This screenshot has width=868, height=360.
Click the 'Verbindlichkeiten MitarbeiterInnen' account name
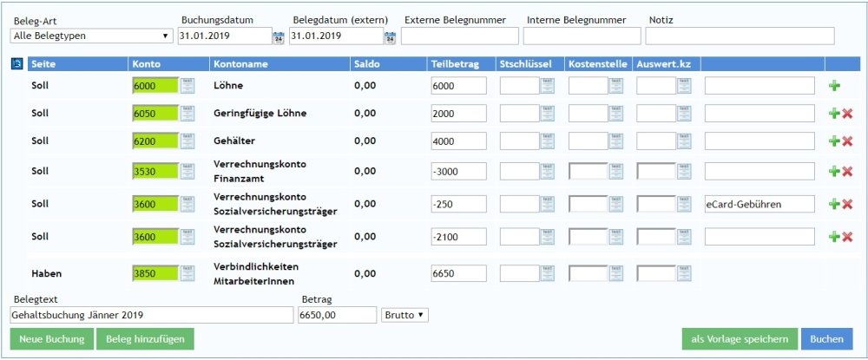click(x=256, y=273)
